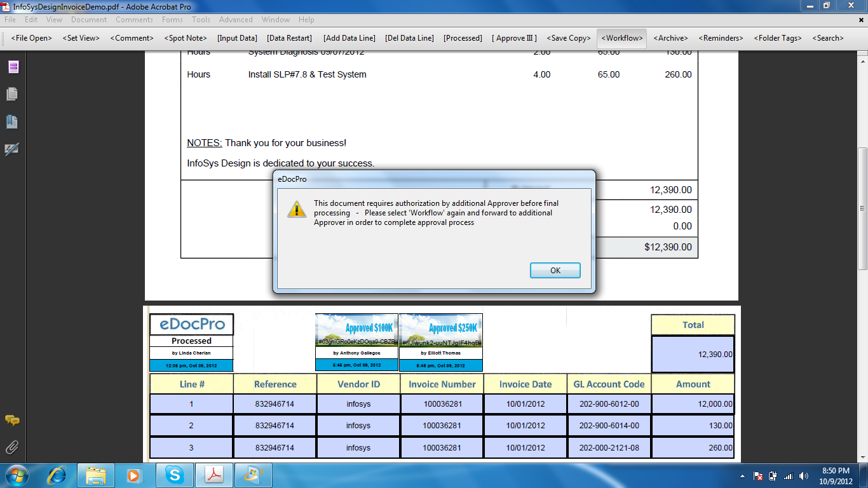Click the <Save Copy> toolbar button
868x488 pixels.
pos(569,38)
